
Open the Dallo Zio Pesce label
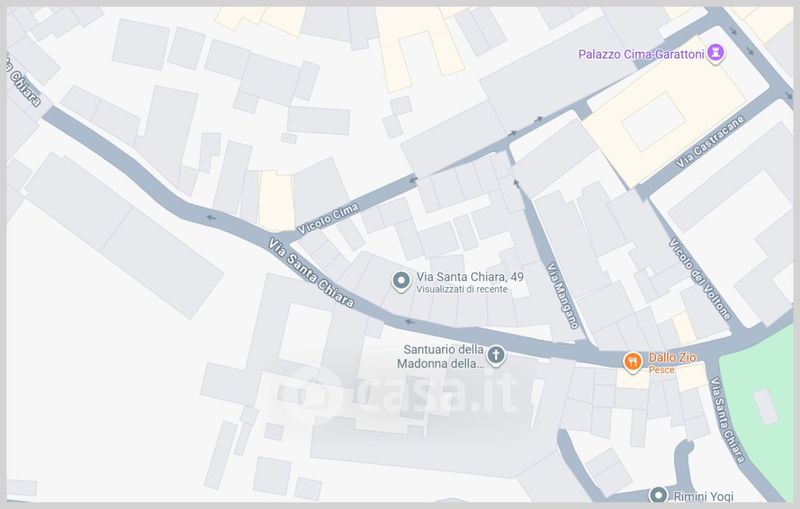672,363
